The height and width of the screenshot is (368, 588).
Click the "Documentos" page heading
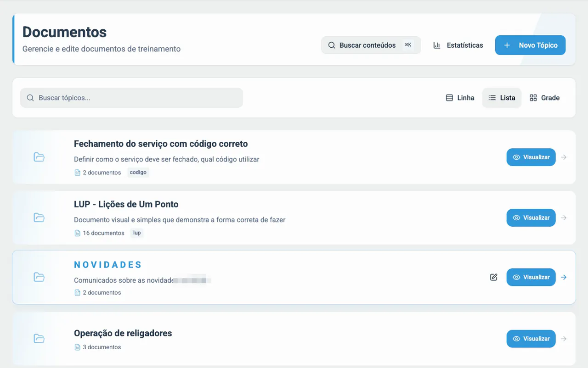pyautogui.click(x=64, y=32)
